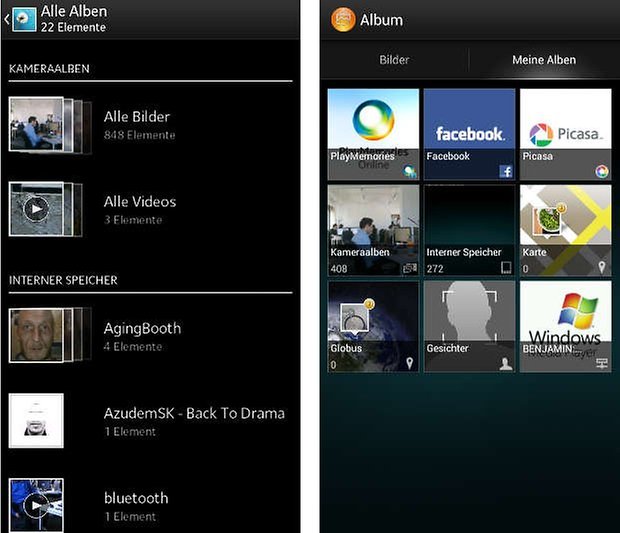This screenshot has height=533, width=620.
Task: Open the PlayMemories Online album tile
Action: [373, 134]
